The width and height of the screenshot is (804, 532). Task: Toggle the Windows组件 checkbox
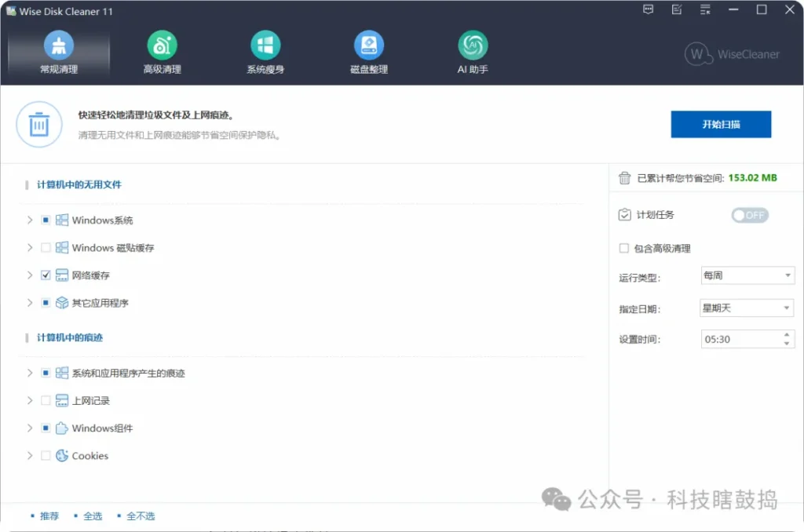coord(46,428)
